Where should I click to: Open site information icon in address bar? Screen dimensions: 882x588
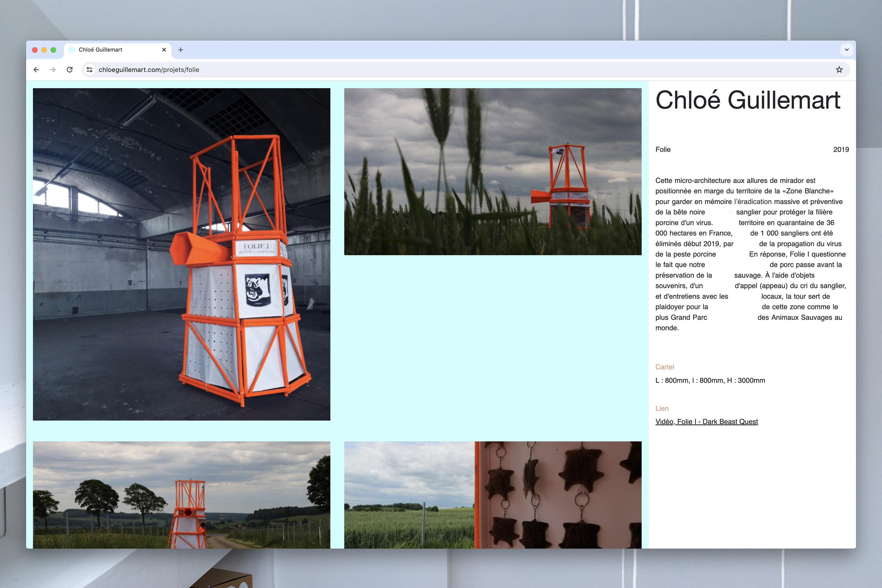pos(90,70)
